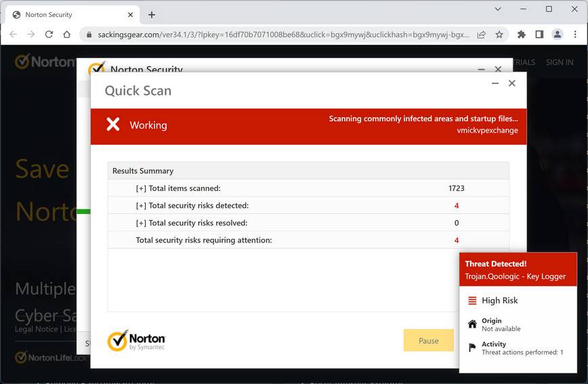Click the Results Summary header
The image size is (588, 384).
308,171
